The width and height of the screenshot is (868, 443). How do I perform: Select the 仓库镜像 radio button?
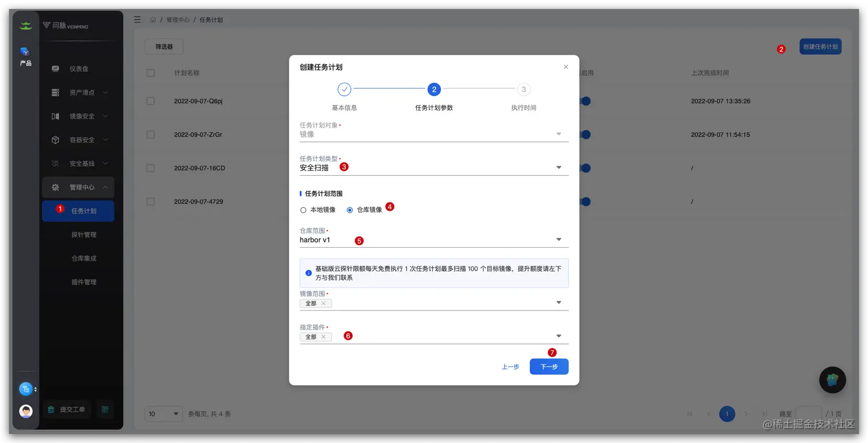point(350,210)
